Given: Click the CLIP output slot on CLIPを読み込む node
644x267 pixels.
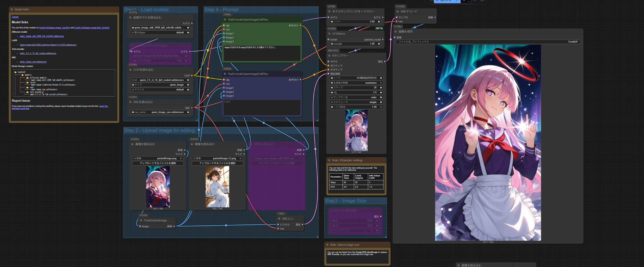Looking at the screenshot, I should pyautogui.click(x=192, y=76).
